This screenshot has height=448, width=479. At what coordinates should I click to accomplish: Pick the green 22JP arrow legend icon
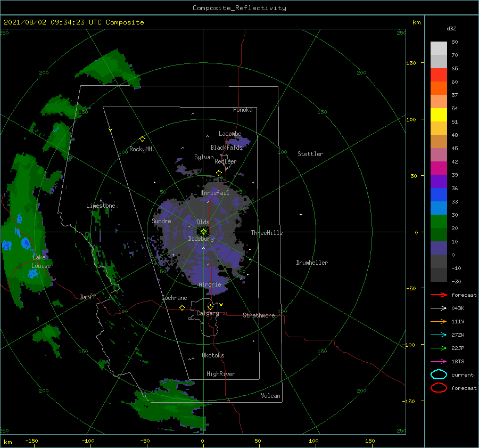[x=439, y=348]
